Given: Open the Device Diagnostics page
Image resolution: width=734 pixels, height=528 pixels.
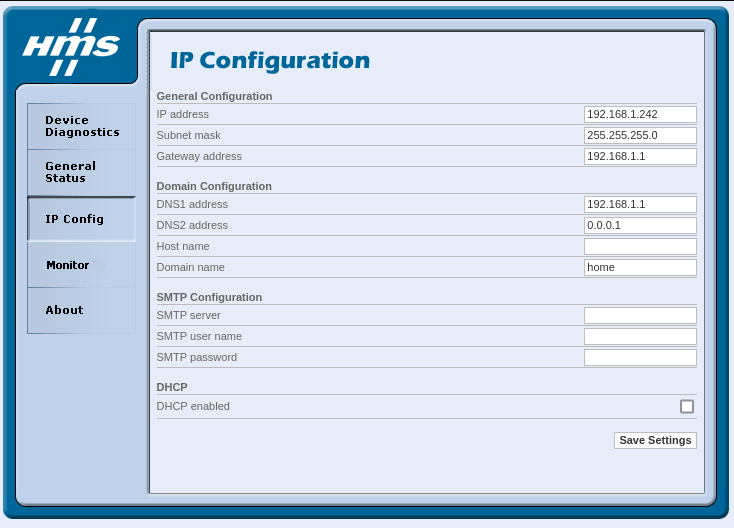Looking at the screenshot, I should [x=81, y=126].
